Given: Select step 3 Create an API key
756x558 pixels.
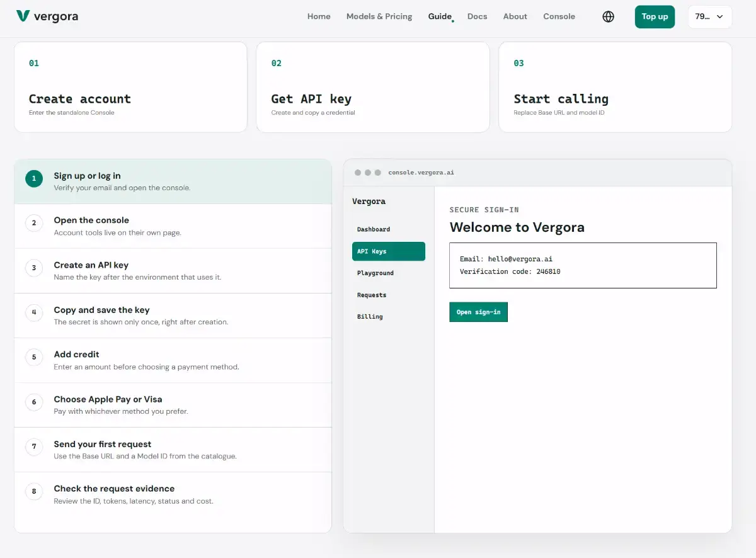Looking at the screenshot, I should (x=173, y=271).
